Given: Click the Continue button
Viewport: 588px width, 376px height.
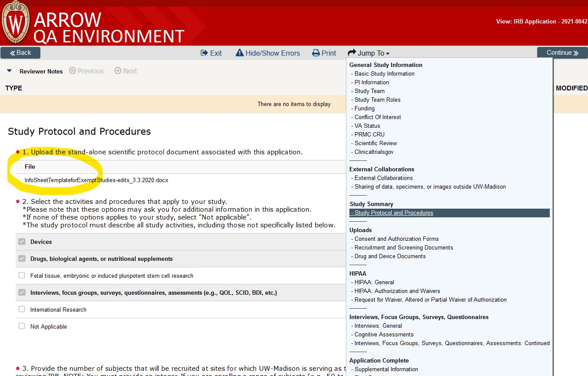Looking at the screenshot, I should (x=562, y=52).
